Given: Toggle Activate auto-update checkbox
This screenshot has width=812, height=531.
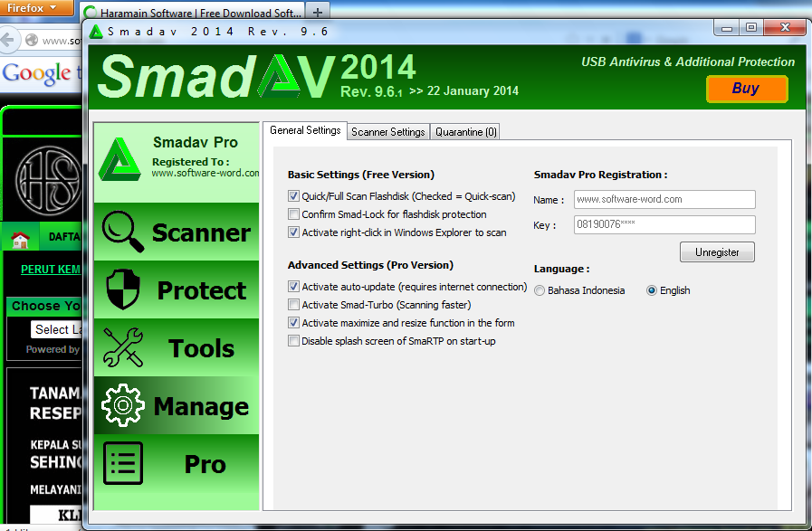Looking at the screenshot, I should [x=293, y=287].
